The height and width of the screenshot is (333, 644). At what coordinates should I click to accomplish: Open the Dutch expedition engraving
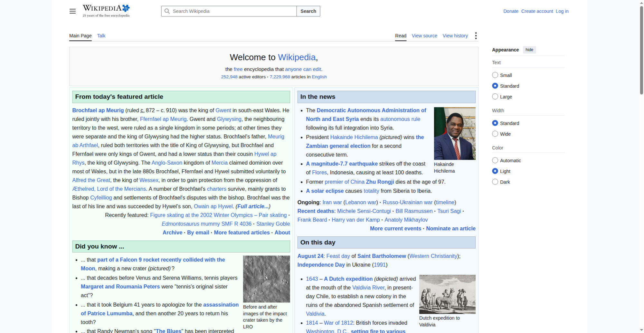447,294
